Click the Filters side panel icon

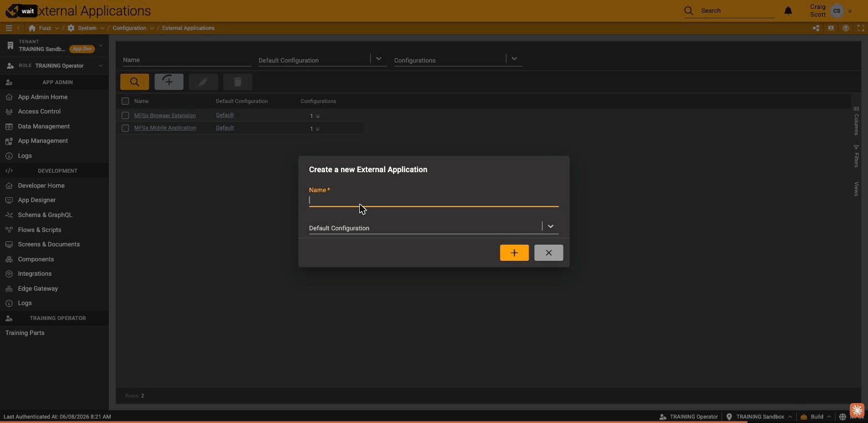856,147
